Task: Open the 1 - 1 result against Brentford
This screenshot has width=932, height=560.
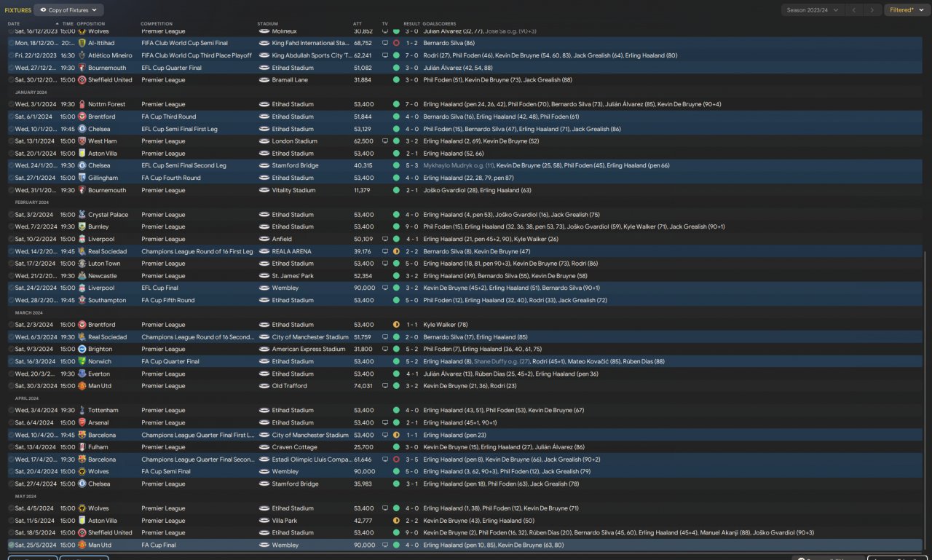Action: (411, 325)
